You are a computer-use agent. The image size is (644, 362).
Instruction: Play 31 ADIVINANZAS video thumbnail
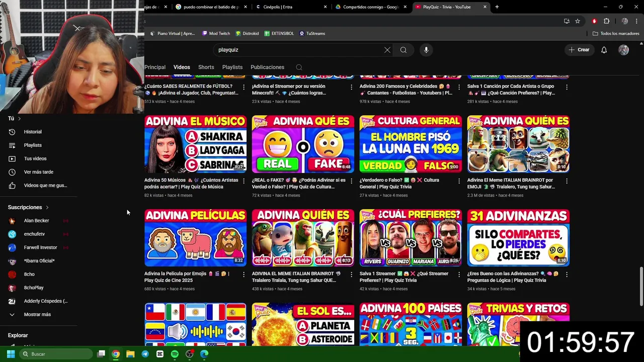click(x=518, y=238)
